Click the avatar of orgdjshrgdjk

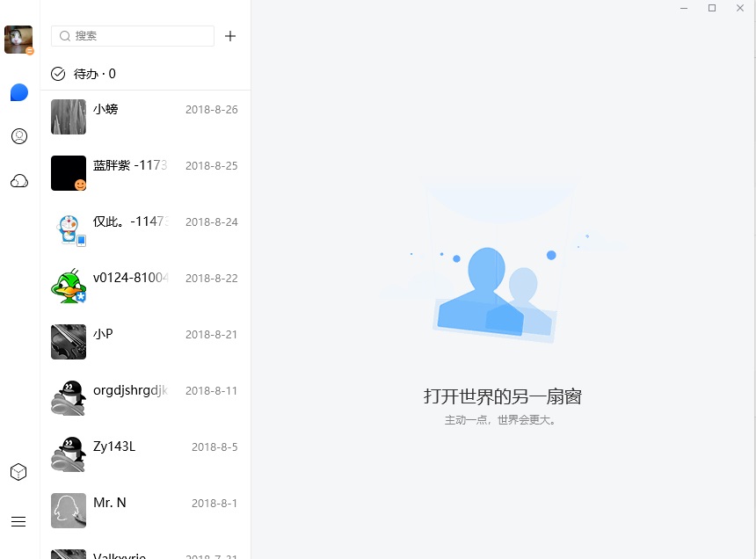[x=68, y=396]
